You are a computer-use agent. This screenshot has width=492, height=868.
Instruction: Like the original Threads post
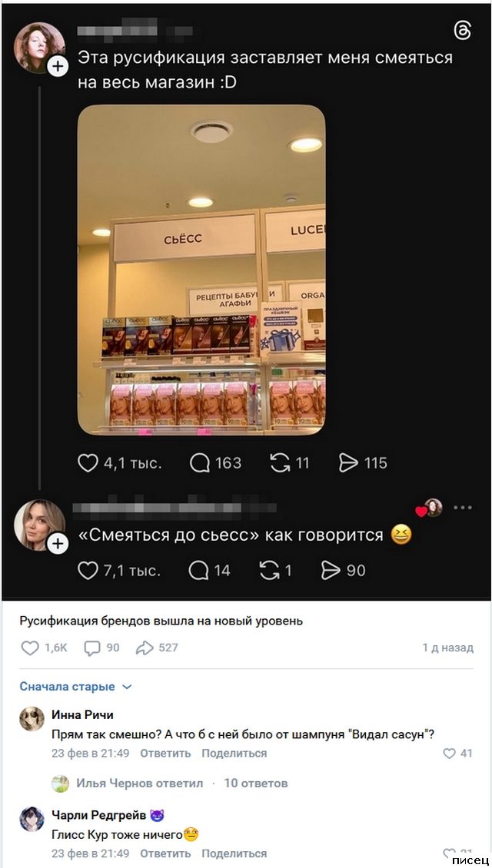click(88, 462)
